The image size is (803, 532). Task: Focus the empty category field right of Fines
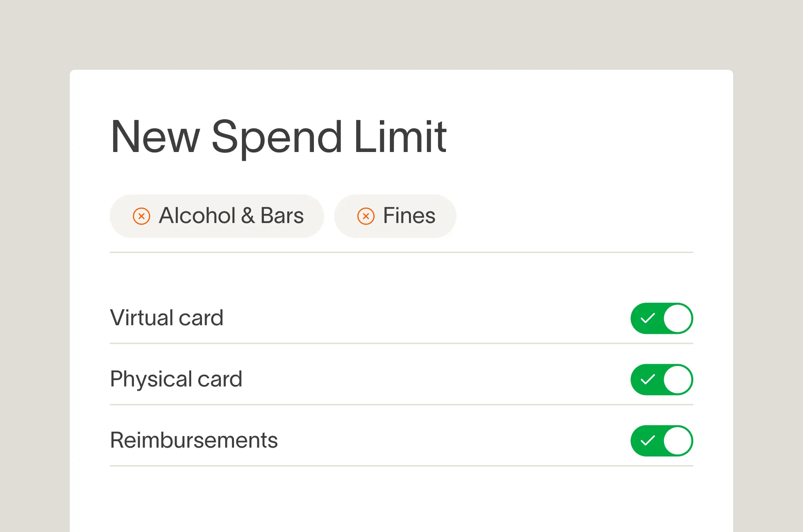coord(575,216)
